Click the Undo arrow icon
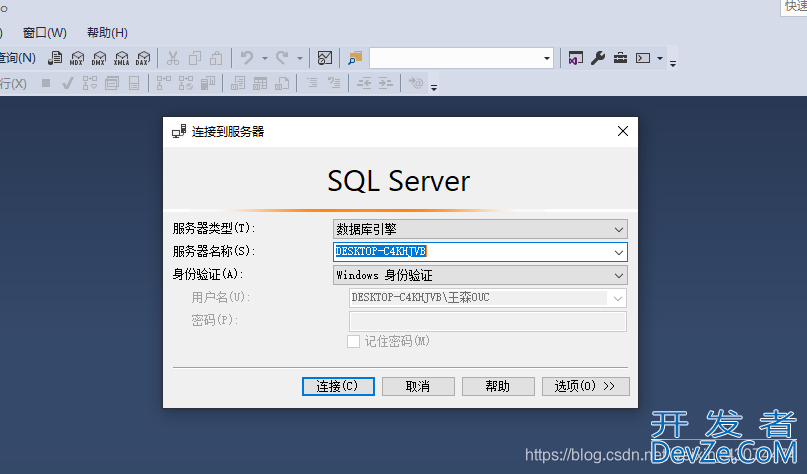The height and width of the screenshot is (474, 807). [248, 58]
